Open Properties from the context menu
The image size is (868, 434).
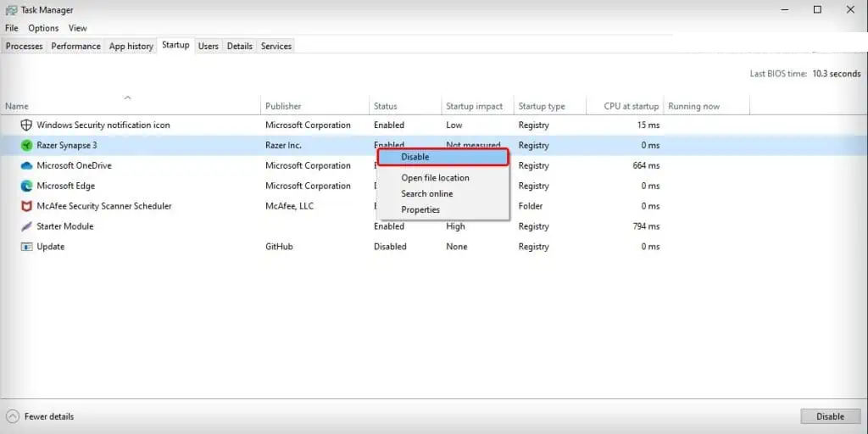420,210
